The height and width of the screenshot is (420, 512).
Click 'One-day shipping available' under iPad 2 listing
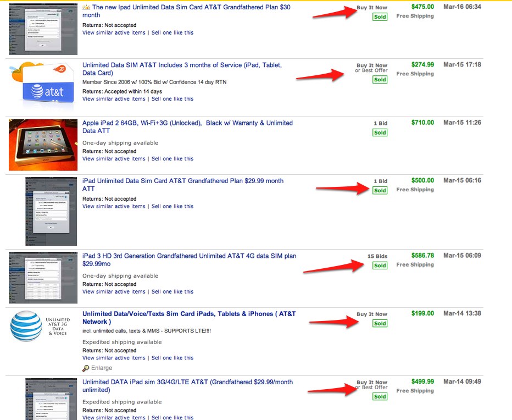(120, 143)
